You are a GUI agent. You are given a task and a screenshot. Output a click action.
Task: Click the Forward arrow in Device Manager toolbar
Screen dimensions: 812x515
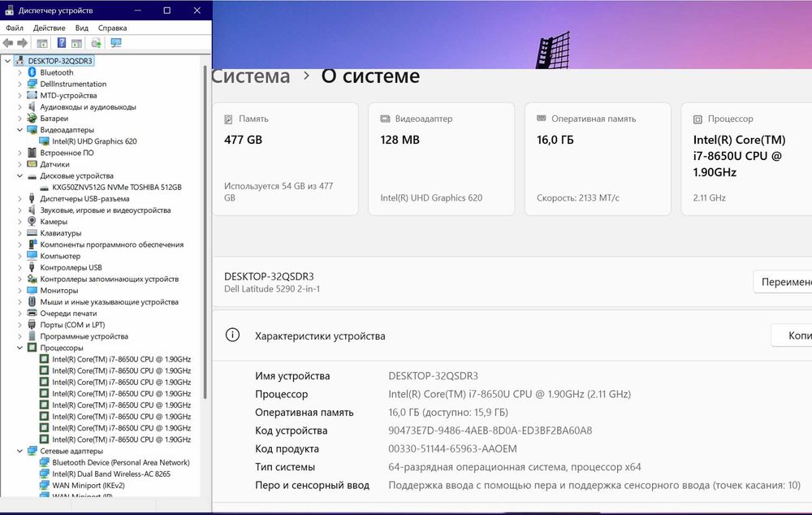click(x=22, y=43)
